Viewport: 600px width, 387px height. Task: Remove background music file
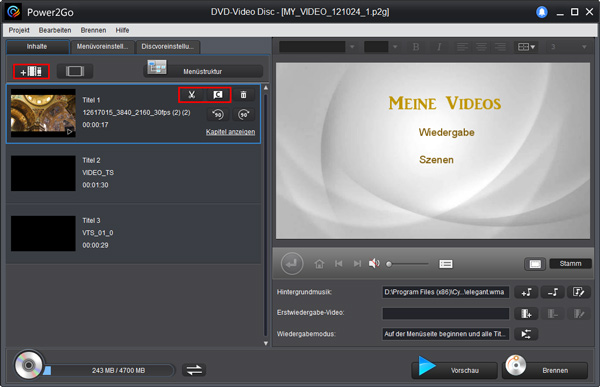coord(552,292)
